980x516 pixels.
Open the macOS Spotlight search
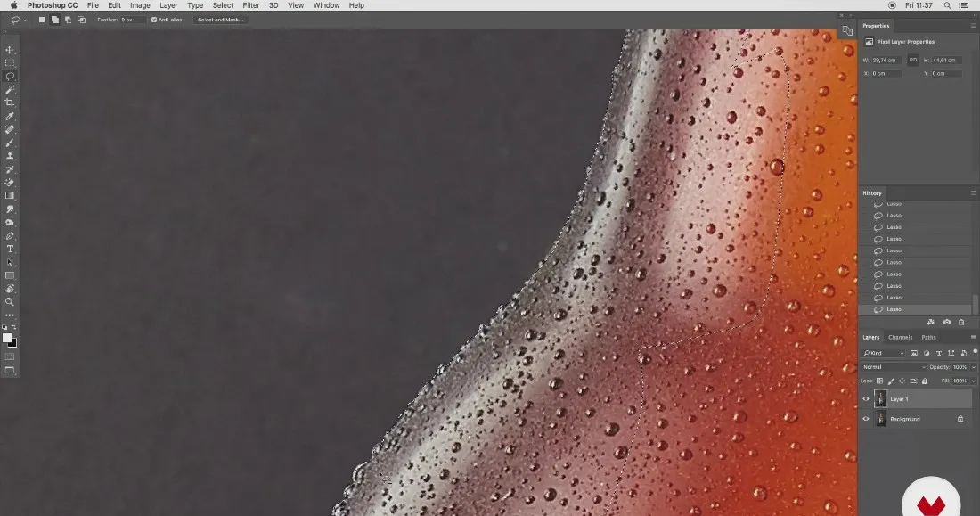(x=948, y=5)
